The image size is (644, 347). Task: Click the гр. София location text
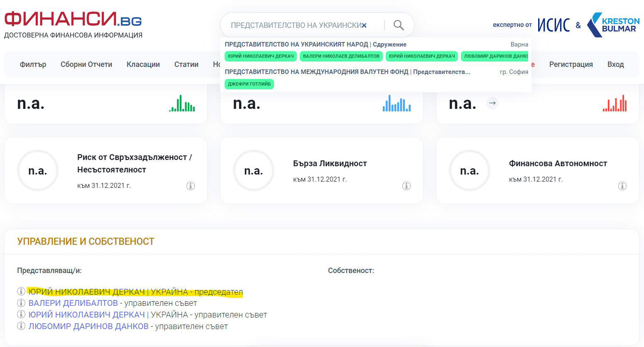[514, 72]
